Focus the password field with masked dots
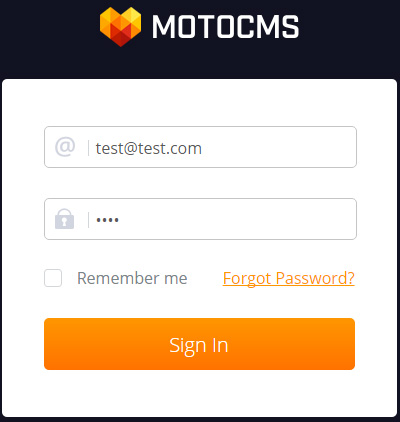Image resolution: width=400 pixels, height=422 pixels. point(200,219)
